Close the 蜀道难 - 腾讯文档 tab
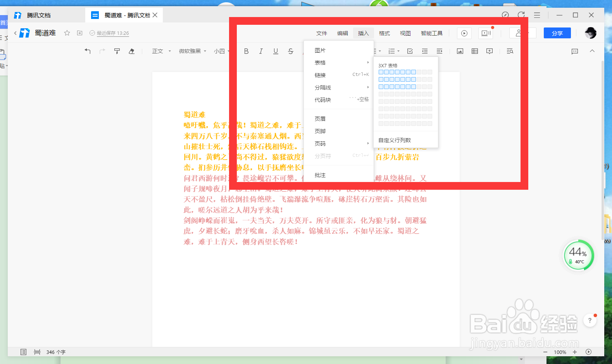 point(155,15)
